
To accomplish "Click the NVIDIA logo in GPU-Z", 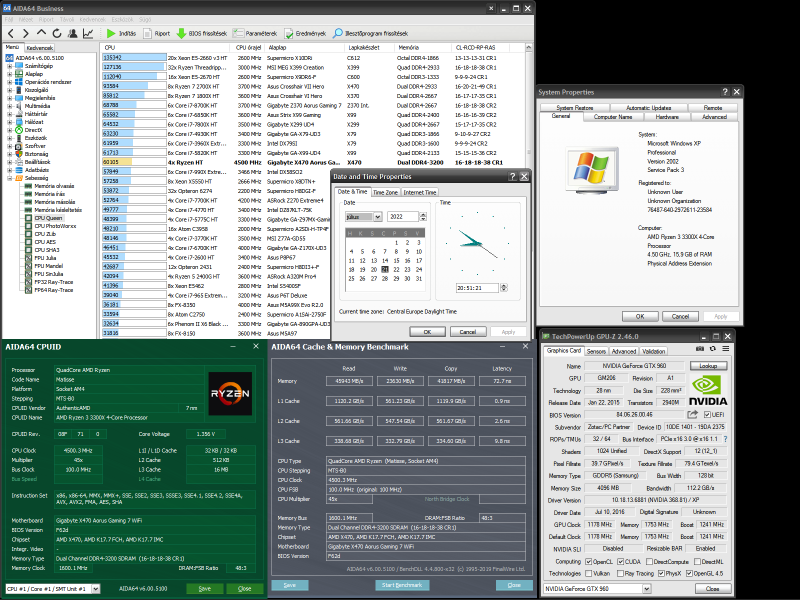I will tap(708, 390).
